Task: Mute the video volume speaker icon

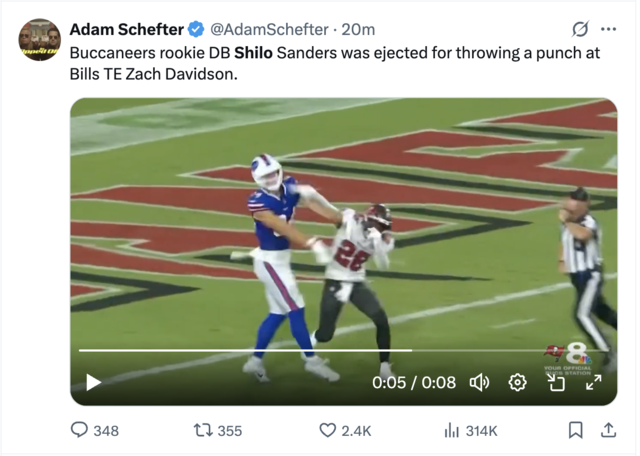Action: coord(479,383)
